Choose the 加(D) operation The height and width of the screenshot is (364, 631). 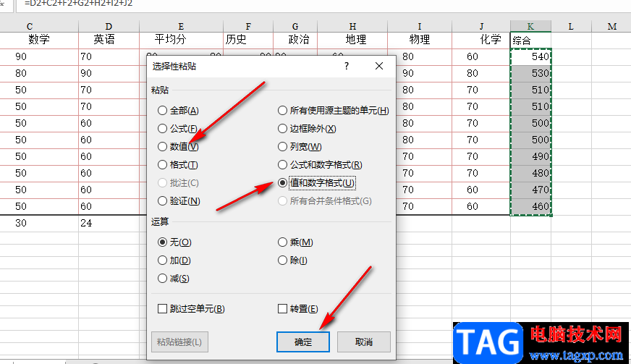[x=174, y=260]
